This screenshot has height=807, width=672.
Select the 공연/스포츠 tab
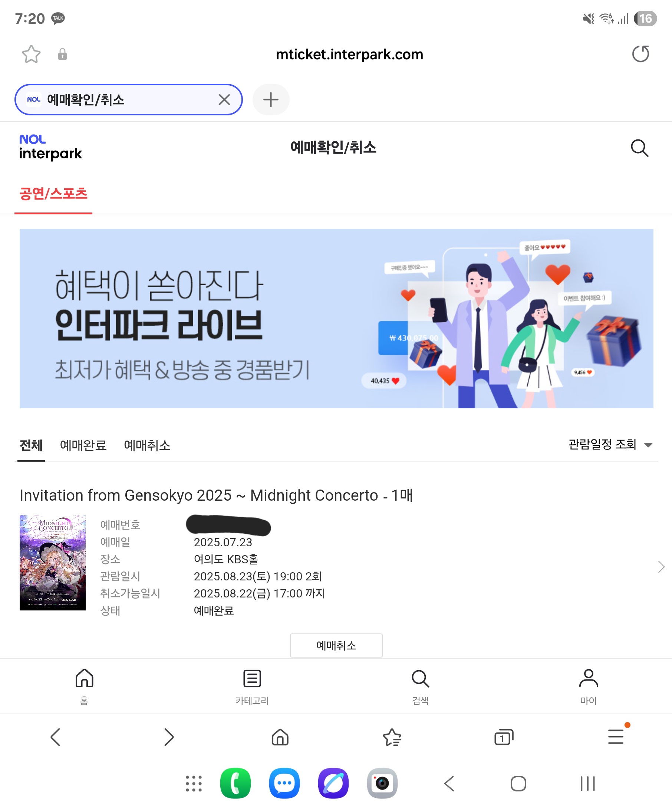point(53,193)
